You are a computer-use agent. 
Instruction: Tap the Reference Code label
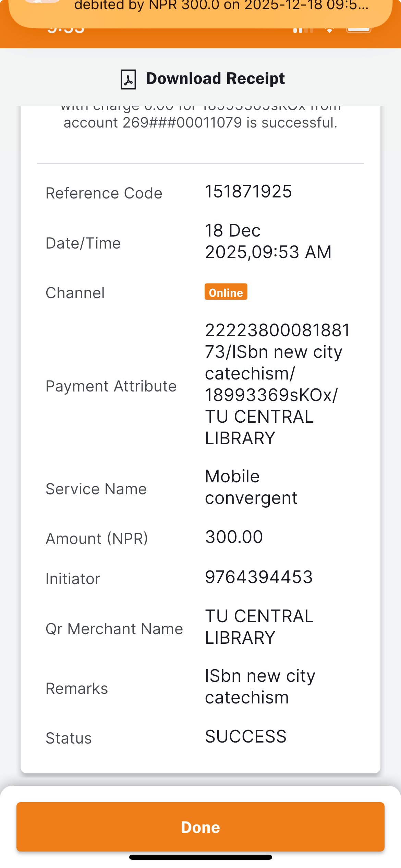104,193
